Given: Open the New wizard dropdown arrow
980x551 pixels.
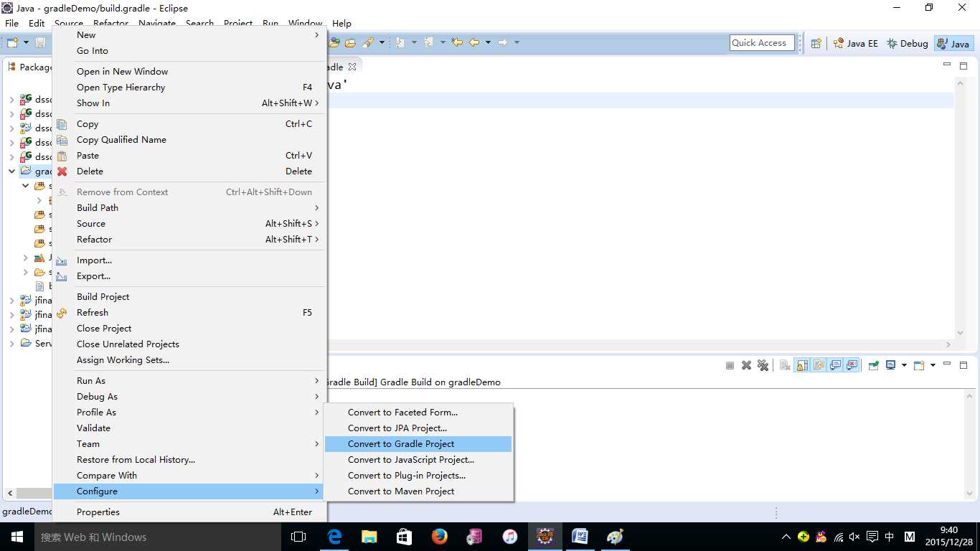Looking at the screenshot, I should coord(26,43).
